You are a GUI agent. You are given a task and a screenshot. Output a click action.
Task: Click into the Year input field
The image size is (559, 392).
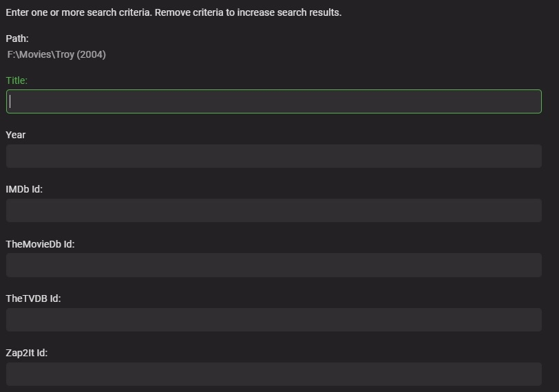tap(274, 156)
